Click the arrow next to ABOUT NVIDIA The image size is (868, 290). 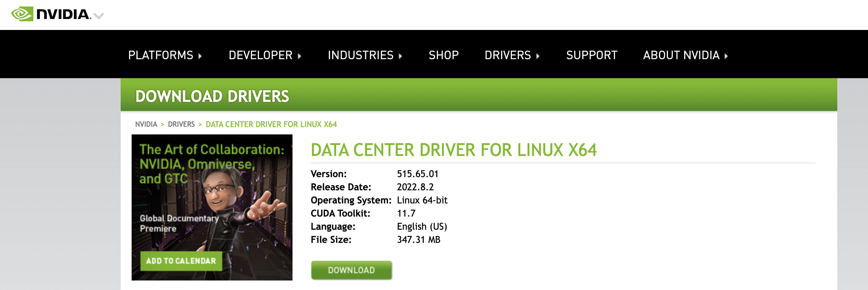pyautogui.click(x=726, y=56)
